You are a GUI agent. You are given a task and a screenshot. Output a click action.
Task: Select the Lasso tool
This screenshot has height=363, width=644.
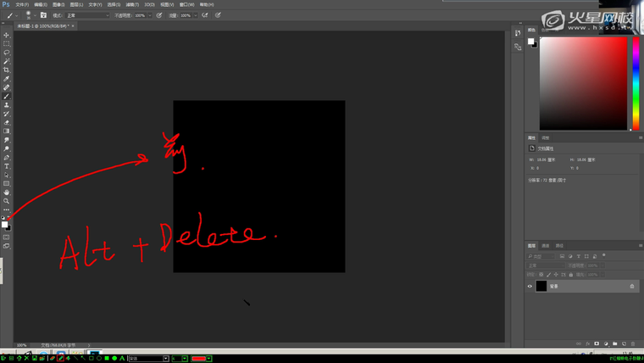tap(7, 53)
